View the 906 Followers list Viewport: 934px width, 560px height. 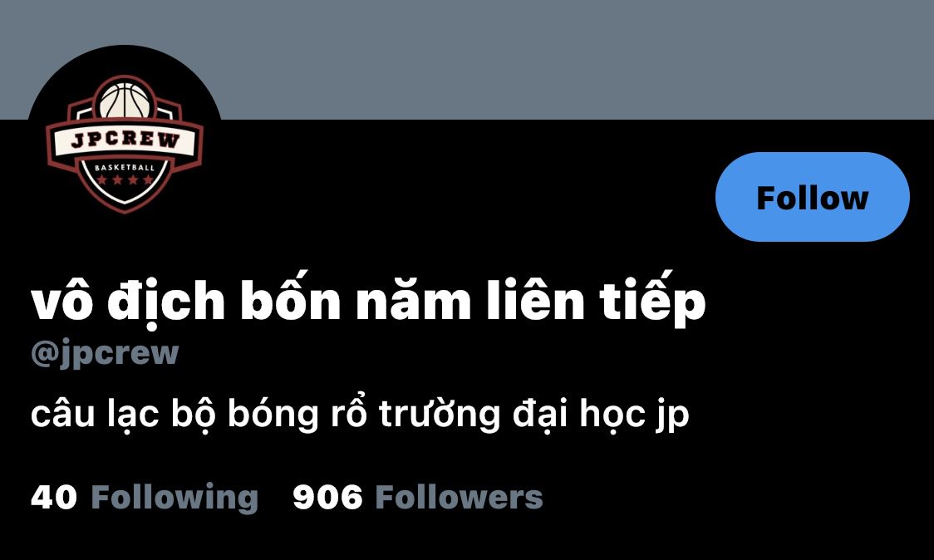[x=418, y=498]
